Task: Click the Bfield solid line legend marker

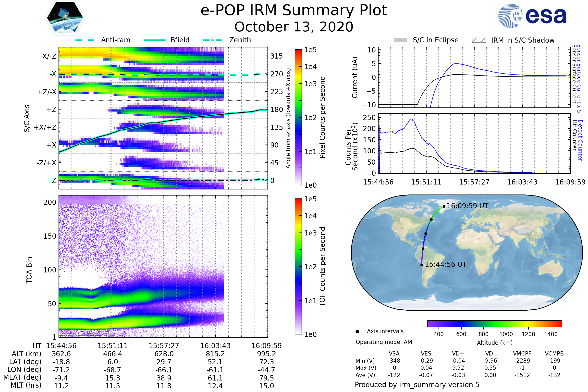Action: coord(155,40)
